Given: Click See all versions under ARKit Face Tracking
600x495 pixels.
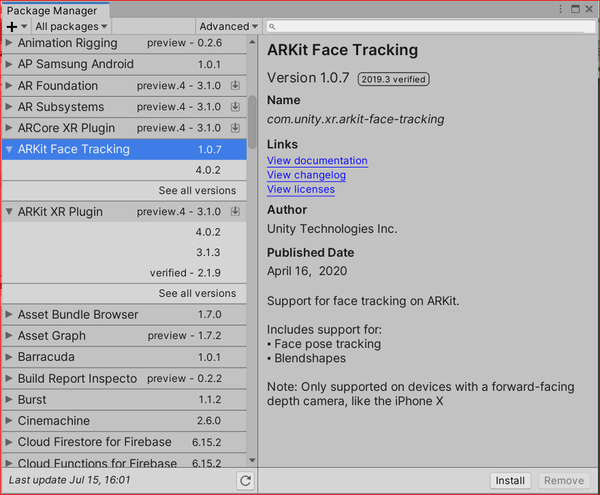Looking at the screenshot, I should (197, 190).
